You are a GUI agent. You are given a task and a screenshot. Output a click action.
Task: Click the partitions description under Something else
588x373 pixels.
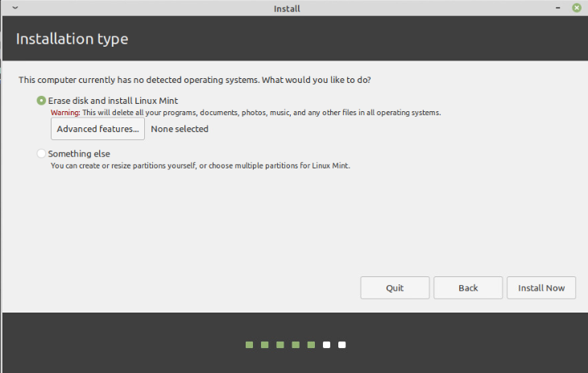pos(201,165)
